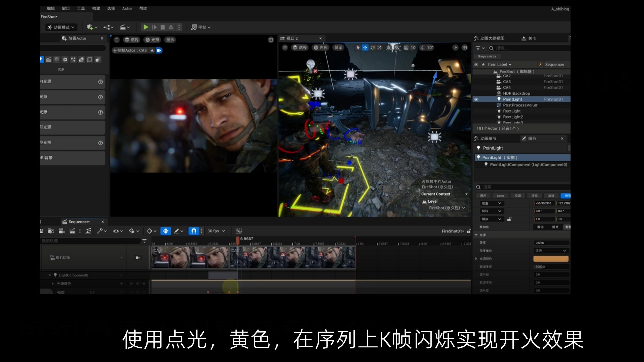Open the 平台 platforms dropdown

point(201,27)
